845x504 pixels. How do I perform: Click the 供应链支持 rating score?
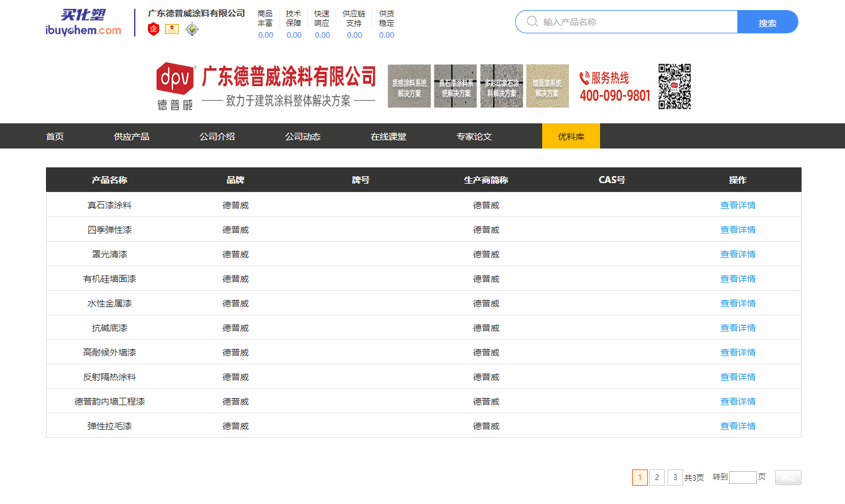pyautogui.click(x=354, y=35)
